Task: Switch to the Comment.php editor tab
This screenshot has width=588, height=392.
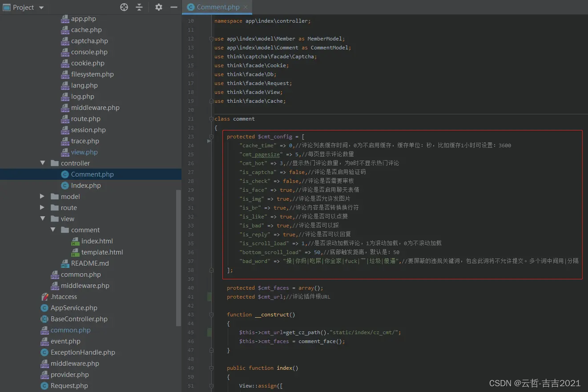Action: click(218, 7)
